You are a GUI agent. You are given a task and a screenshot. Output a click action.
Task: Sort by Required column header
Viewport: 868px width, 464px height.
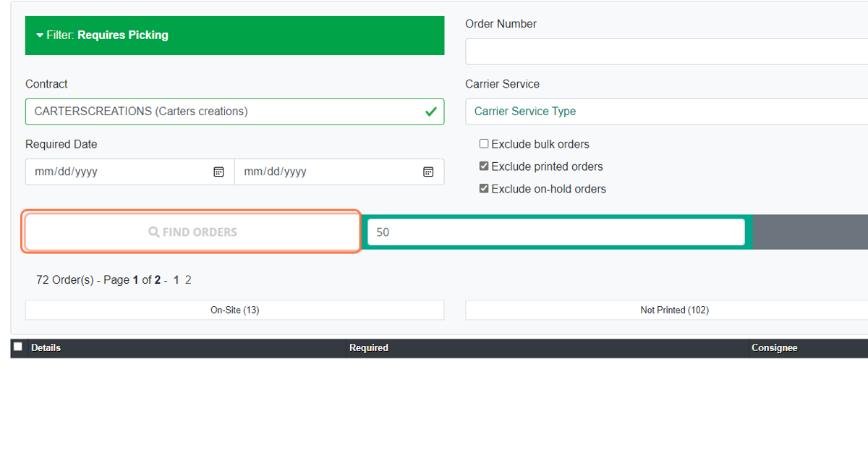coord(369,348)
